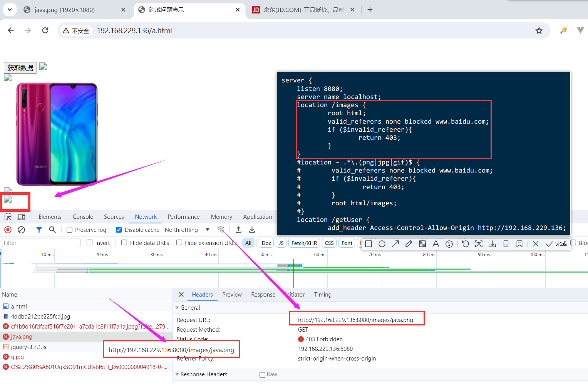Enable Hide data URLs checkbox
The image size is (588, 384).
(x=124, y=243)
